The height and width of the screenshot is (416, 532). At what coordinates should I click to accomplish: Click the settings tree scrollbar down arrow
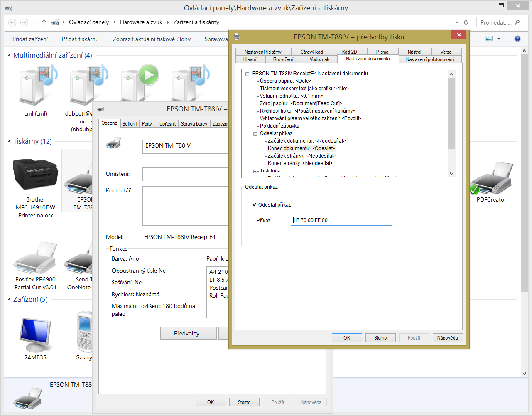coord(452,174)
